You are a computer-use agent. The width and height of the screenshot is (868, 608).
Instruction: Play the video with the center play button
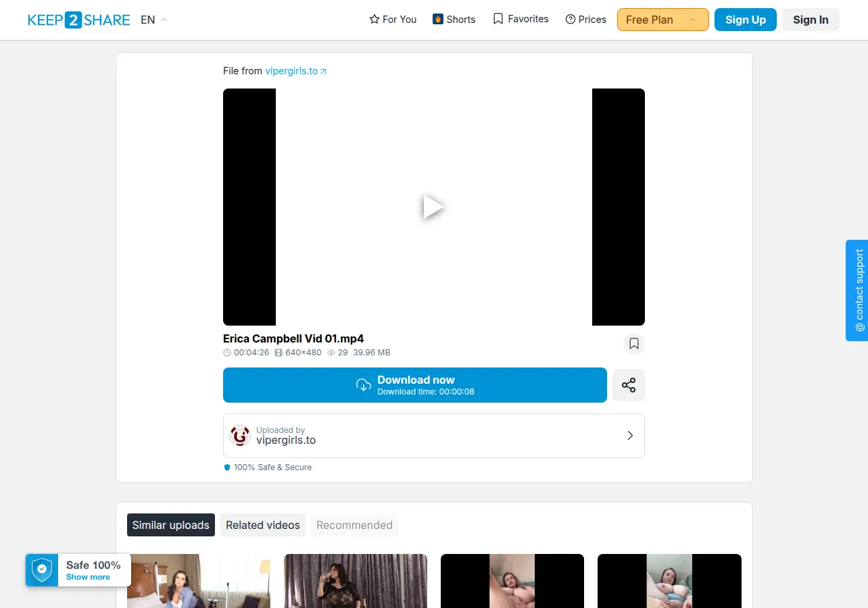(x=433, y=207)
